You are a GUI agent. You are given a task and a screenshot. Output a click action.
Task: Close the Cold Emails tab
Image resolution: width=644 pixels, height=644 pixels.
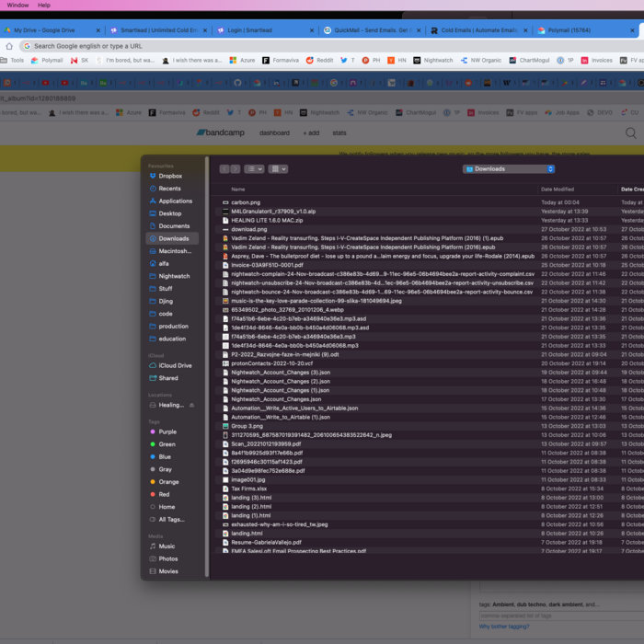(525, 30)
